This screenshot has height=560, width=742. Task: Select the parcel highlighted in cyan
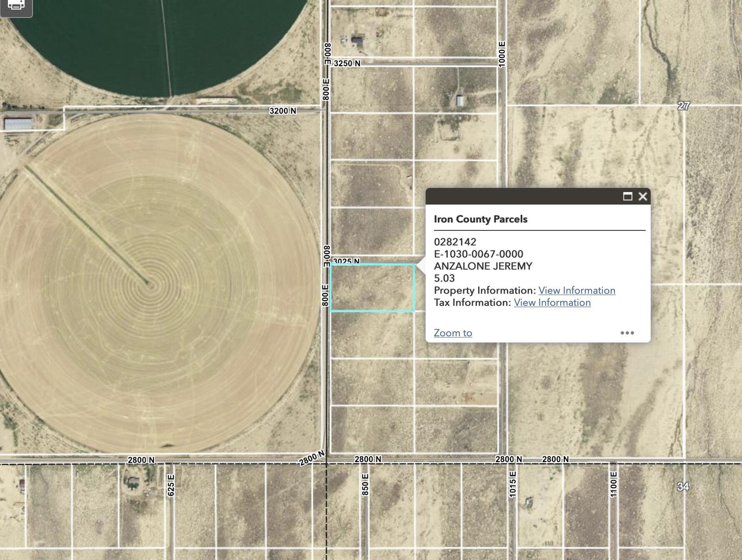pyautogui.click(x=372, y=287)
